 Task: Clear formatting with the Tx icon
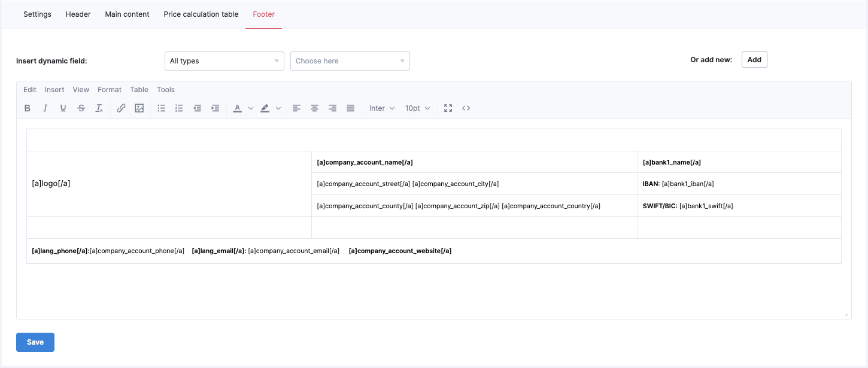tap(99, 108)
